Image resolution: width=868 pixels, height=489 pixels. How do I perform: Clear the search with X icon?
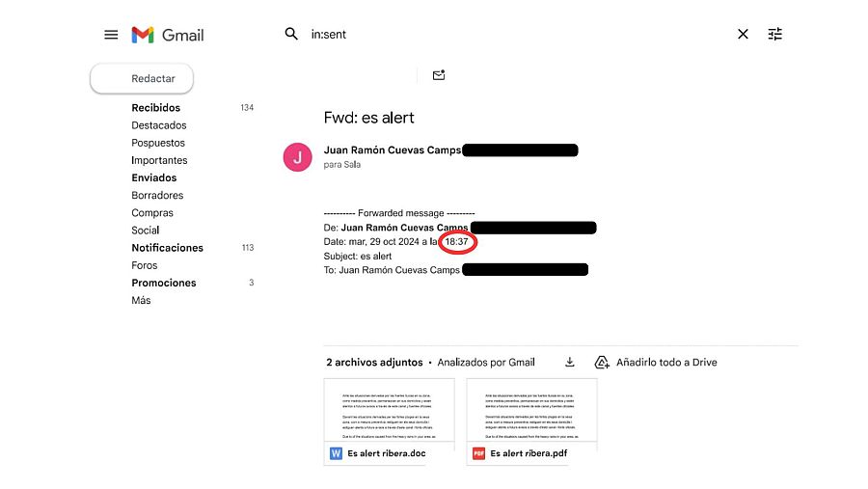[x=743, y=34]
